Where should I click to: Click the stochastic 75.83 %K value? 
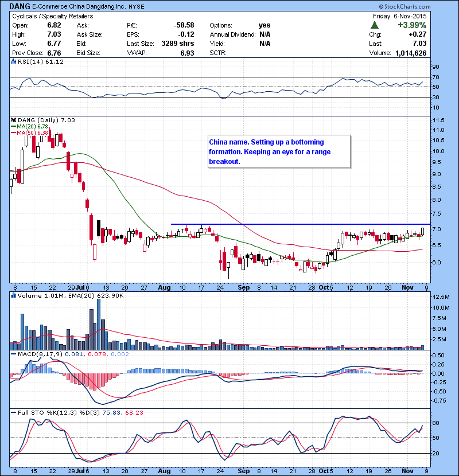click(111, 412)
